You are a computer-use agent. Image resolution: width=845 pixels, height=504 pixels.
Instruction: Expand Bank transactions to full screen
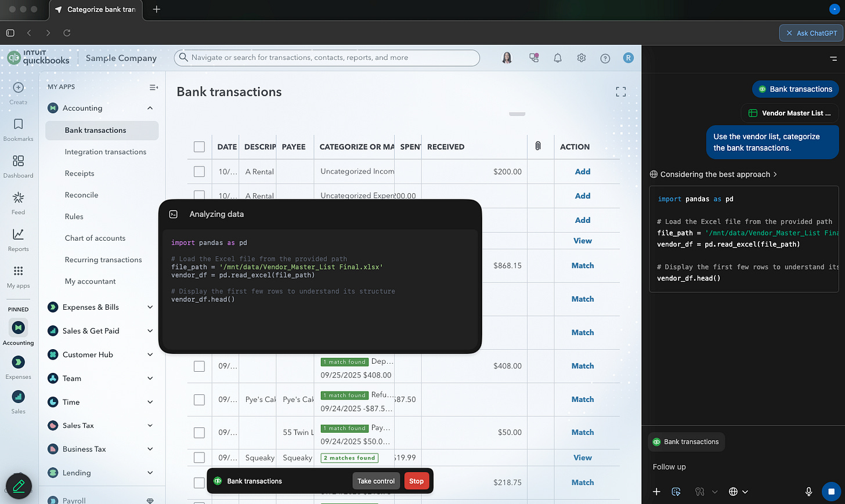(x=621, y=92)
